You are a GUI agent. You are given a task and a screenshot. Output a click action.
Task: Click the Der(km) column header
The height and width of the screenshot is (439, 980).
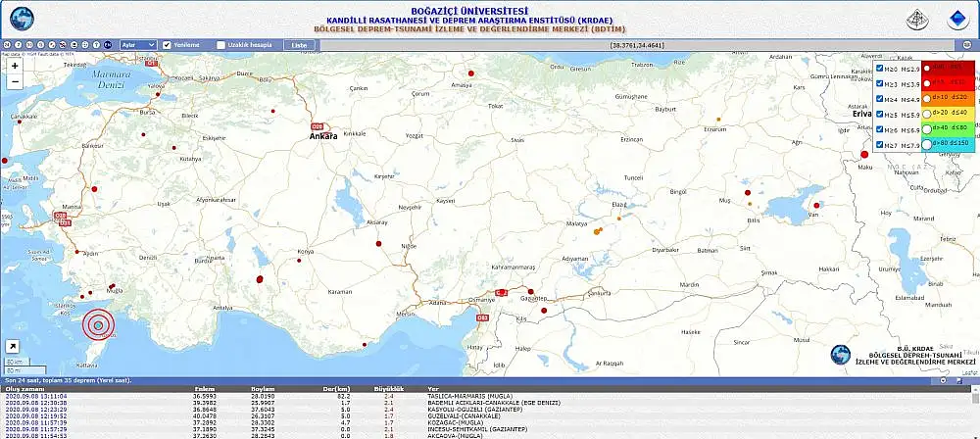tap(337, 389)
